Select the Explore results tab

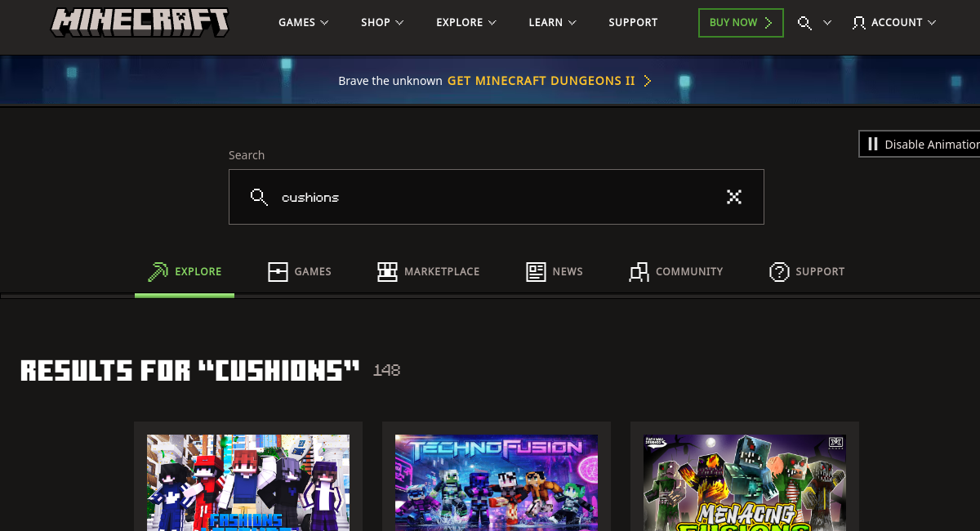click(185, 272)
